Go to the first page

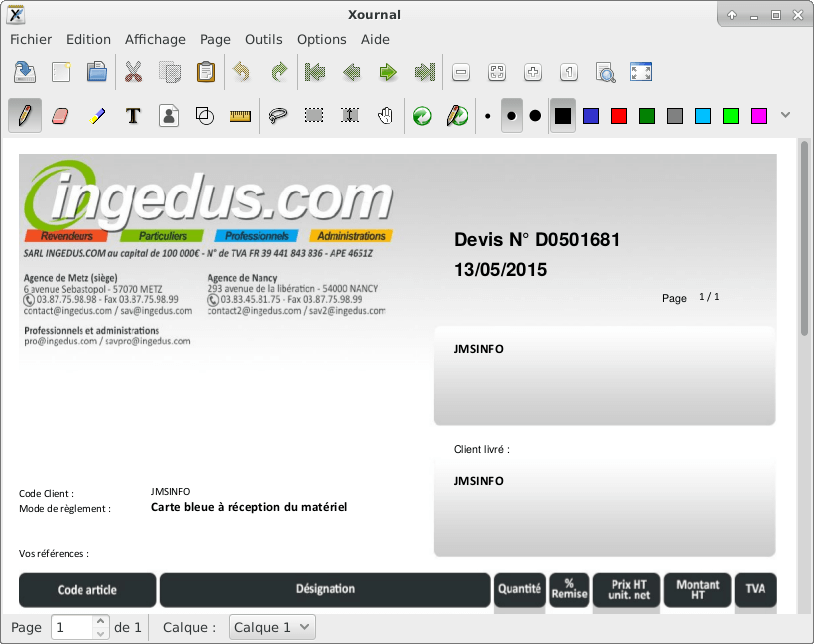[315, 72]
